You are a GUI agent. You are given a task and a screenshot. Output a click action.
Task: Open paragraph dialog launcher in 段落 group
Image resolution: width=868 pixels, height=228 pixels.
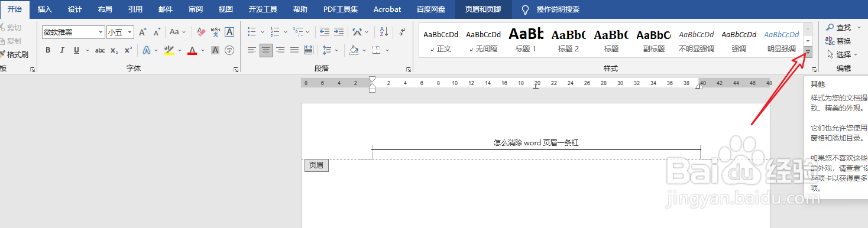(x=409, y=70)
